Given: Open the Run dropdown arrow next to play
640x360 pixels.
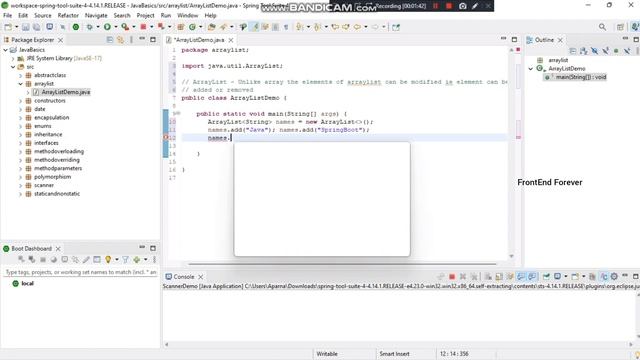Looking at the screenshot, I should pyautogui.click(x=116, y=27).
